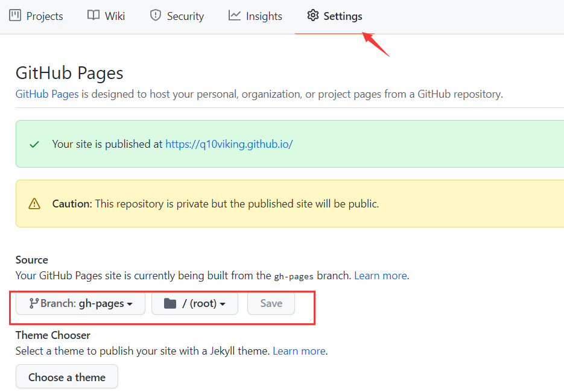Click the Choose a theme button

[x=67, y=377]
